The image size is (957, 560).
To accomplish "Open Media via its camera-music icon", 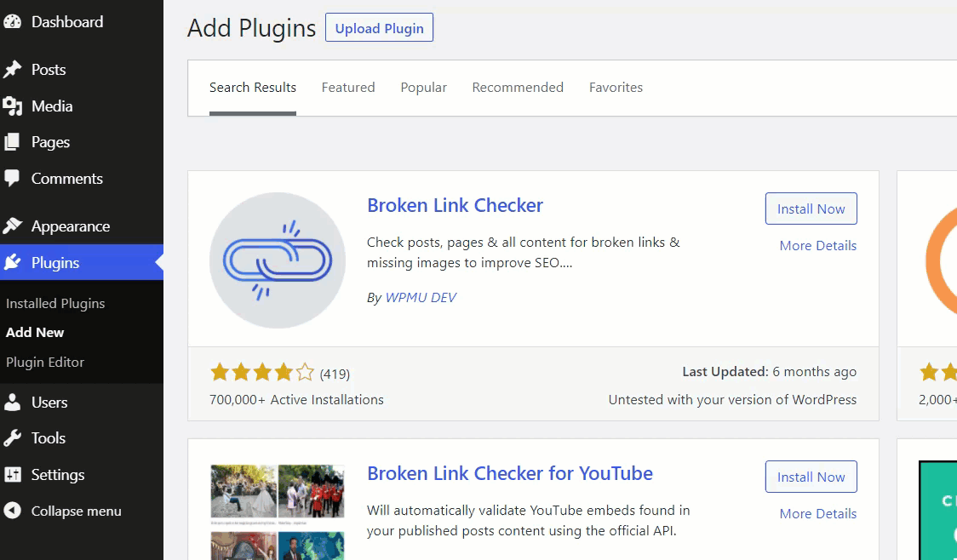I will (x=12, y=106).
